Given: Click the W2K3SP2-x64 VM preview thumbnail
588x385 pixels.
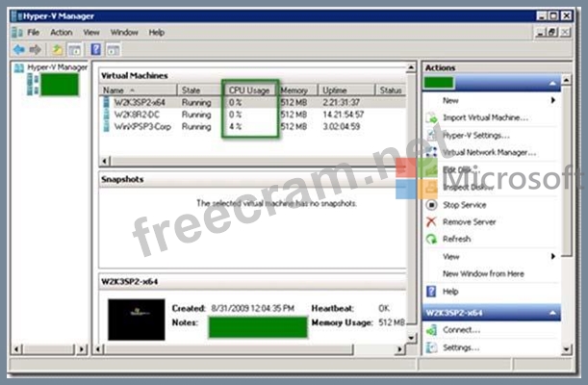Looking at the screenshot, I should (x=136, y=320).
